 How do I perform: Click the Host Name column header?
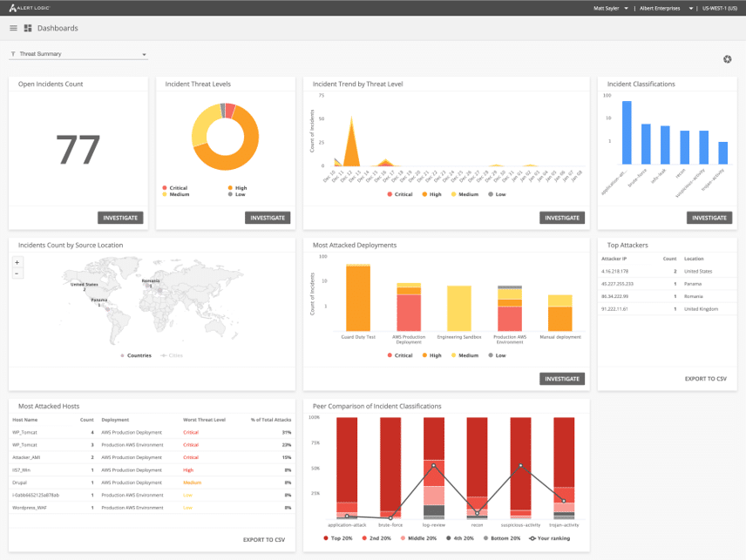(24, 420)
